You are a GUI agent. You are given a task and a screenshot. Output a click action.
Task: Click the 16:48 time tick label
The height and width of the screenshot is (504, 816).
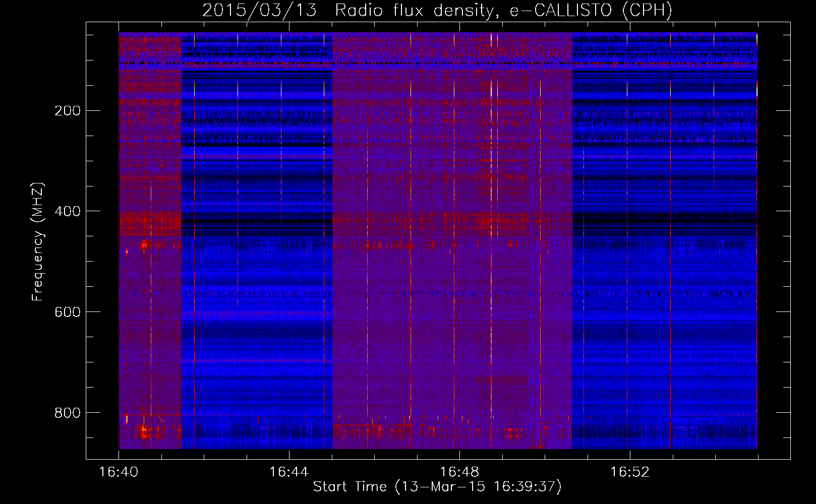tap(459, 472)
